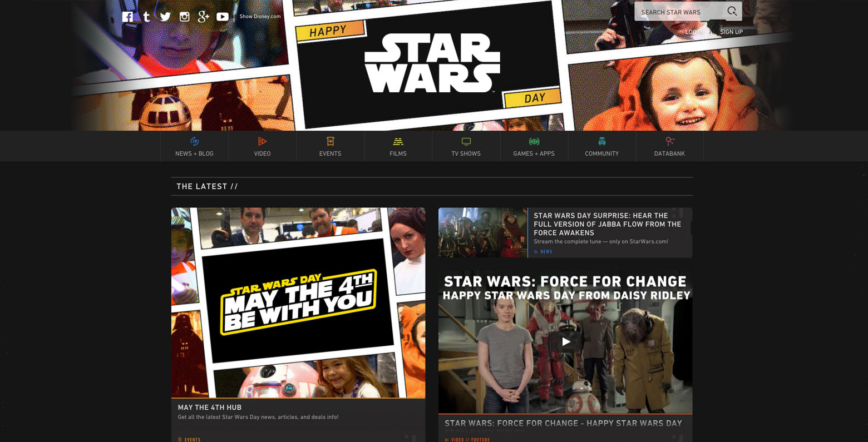Image resolution: width=868 pixels, height=442 pixels.
Task: Open the GAMES + APPS menu label
Action: [x=534, y=153]
